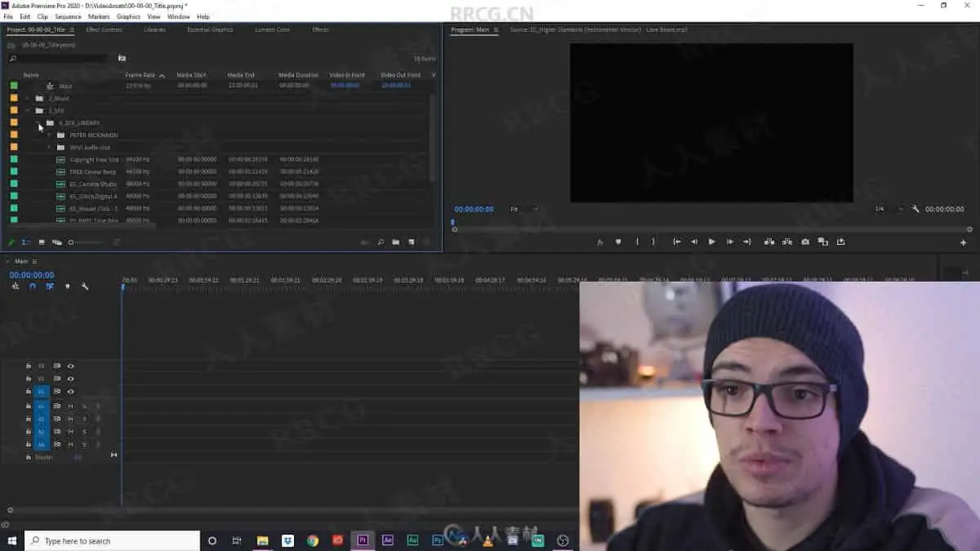Mark In point in Program monitor
This screenshot has height=551, width=980.
[x=637, y=242]
